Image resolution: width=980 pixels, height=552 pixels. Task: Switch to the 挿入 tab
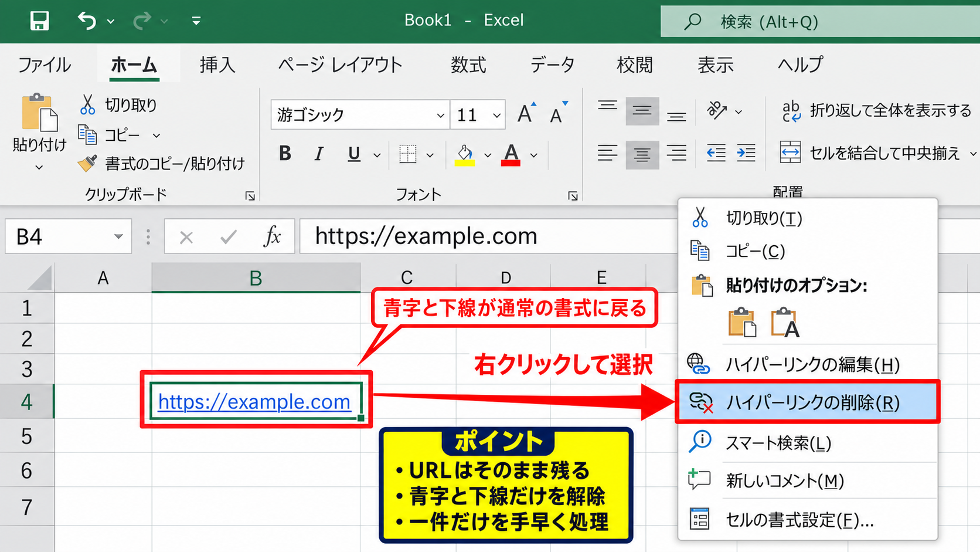point(217,65)
